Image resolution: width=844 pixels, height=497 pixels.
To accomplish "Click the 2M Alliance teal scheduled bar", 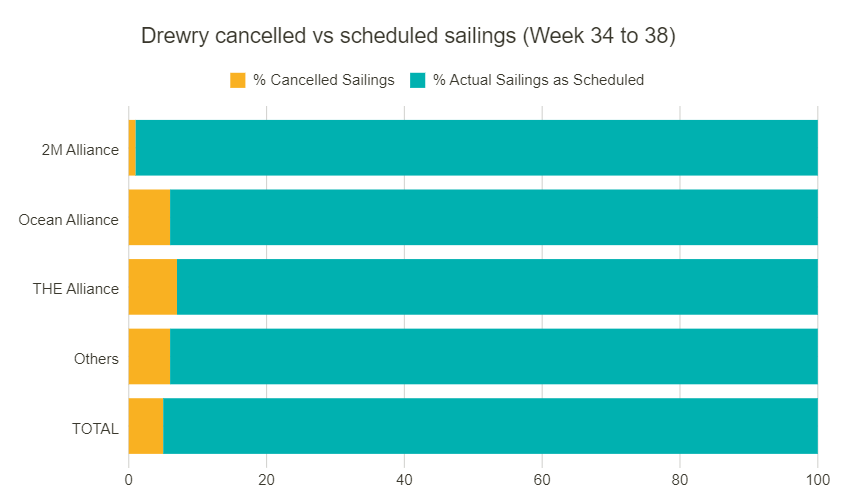I will coord(476,148).
